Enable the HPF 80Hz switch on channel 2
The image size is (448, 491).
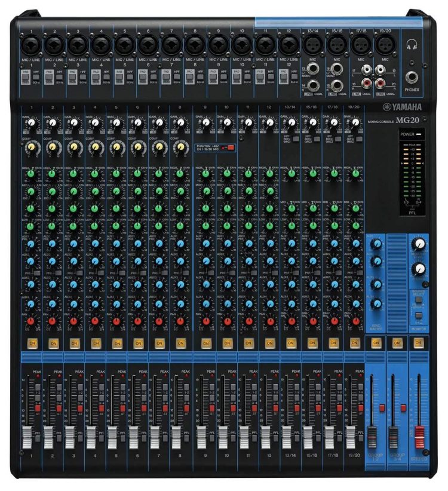pos(60,76)
